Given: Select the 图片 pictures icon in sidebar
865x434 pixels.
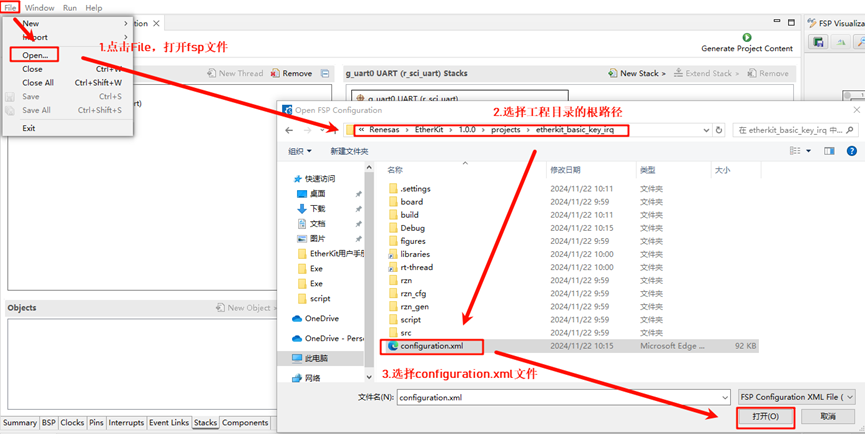Looking at the screenshot, I should (x=302, y=239).
